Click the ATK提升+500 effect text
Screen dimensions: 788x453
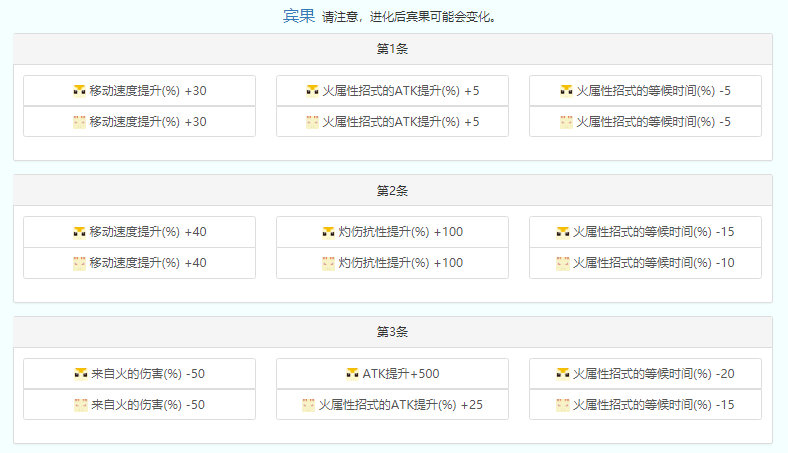(x=400, y=374)
